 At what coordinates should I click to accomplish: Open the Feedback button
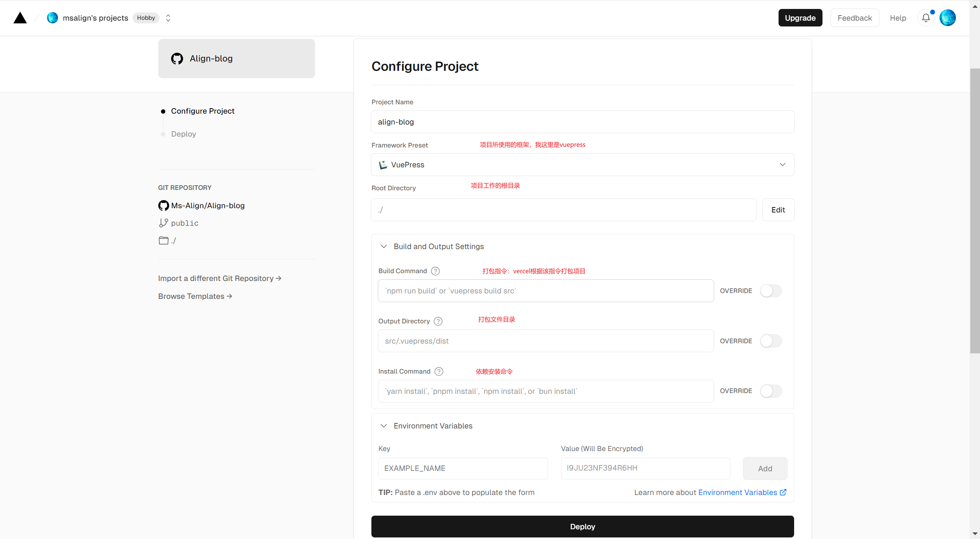(855, 18)
